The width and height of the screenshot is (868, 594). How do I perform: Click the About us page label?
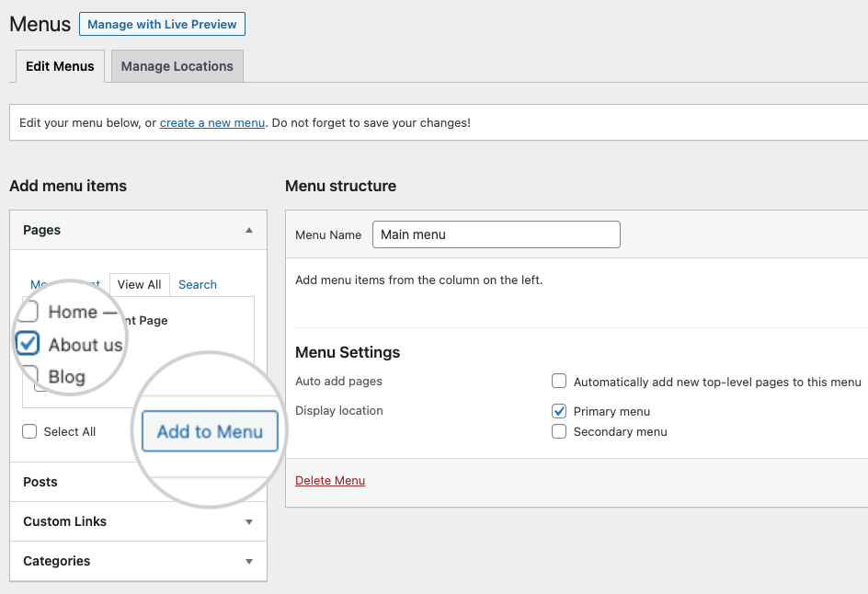86,344
